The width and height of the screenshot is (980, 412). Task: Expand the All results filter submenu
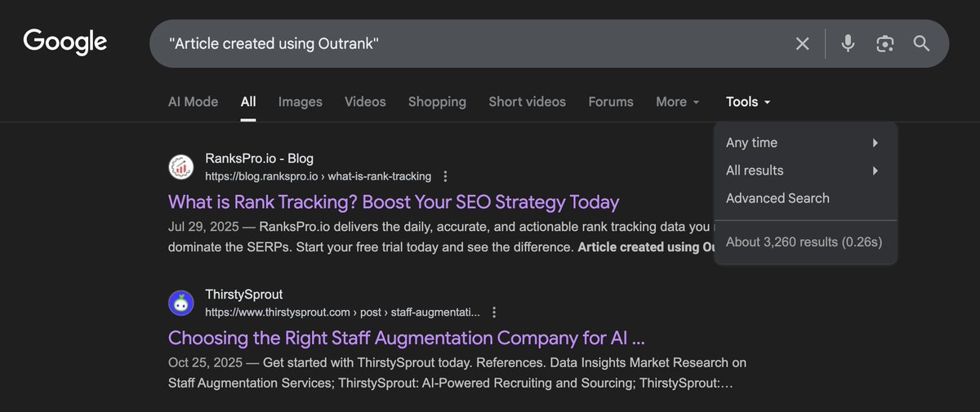[805, 171]
